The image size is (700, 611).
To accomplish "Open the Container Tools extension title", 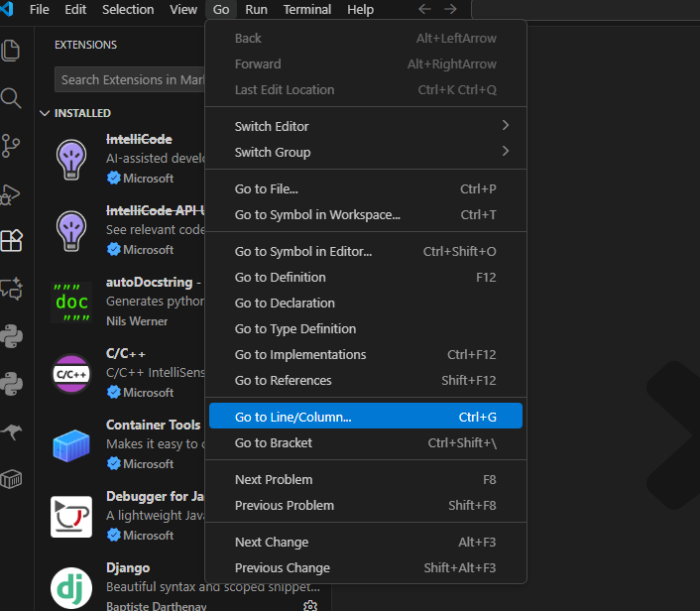I will point(153,425).
